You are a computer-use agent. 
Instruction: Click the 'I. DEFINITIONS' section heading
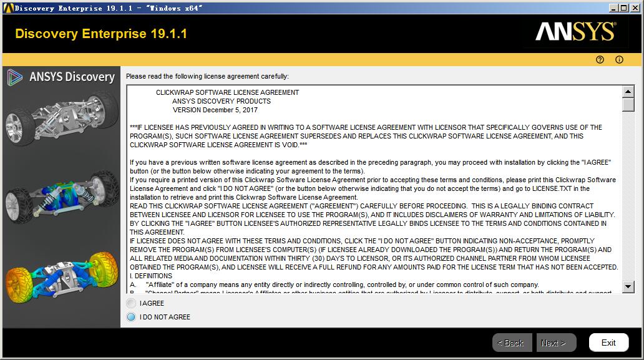pos(151,276)
